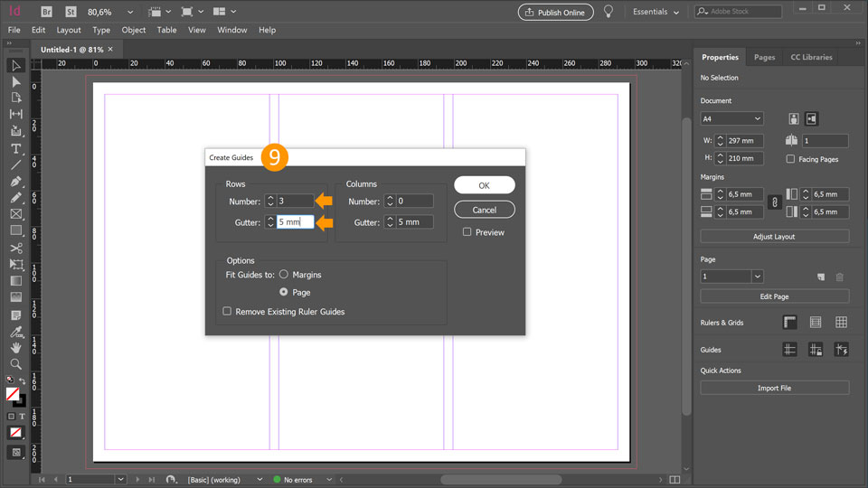Image resolution: width=868 pixels, height=488 pixels.
Task: Click the page width 297 mm field
Action: pos(744,141)
